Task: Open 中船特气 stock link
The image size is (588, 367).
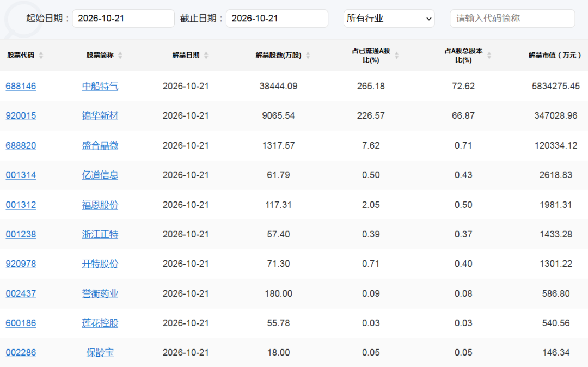Action: (x=100, y=86)
